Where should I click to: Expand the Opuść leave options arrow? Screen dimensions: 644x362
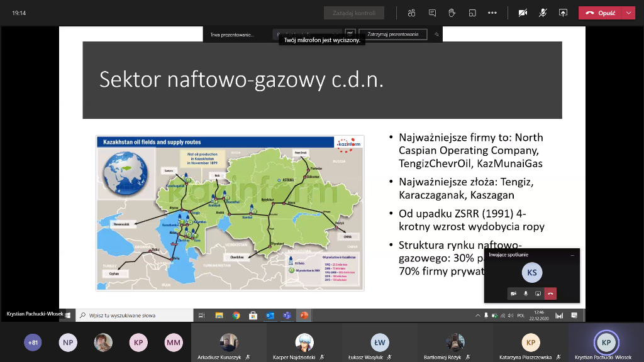pos(629,13)
